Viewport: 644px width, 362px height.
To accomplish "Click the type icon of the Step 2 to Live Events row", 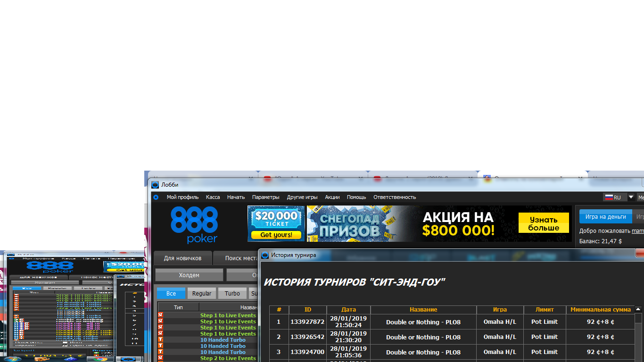I will (x=160, y=358).
